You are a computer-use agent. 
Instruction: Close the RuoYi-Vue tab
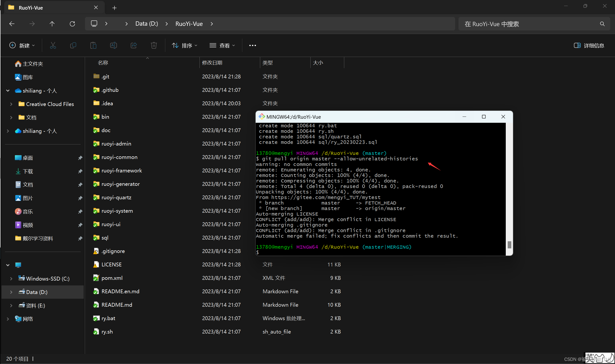[96, 8]
